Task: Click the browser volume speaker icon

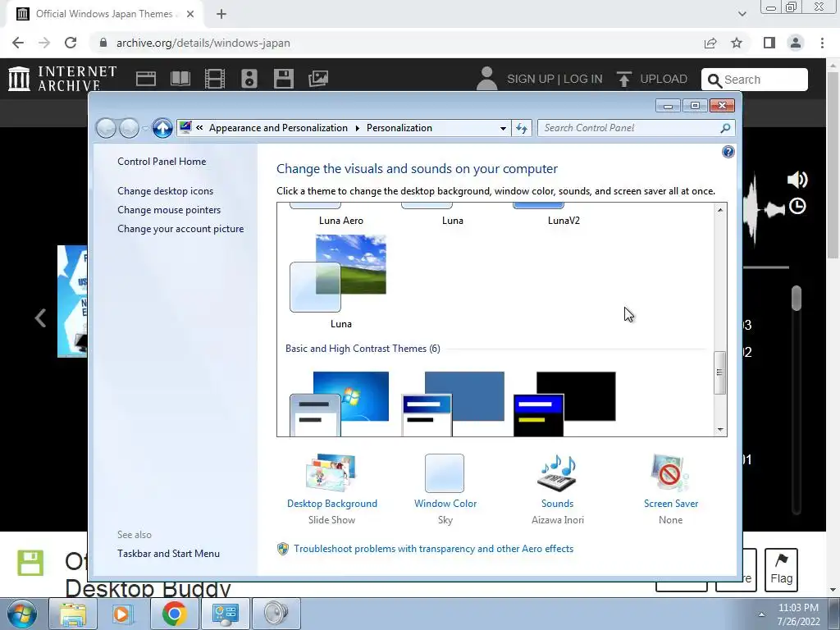Action: 797,180
